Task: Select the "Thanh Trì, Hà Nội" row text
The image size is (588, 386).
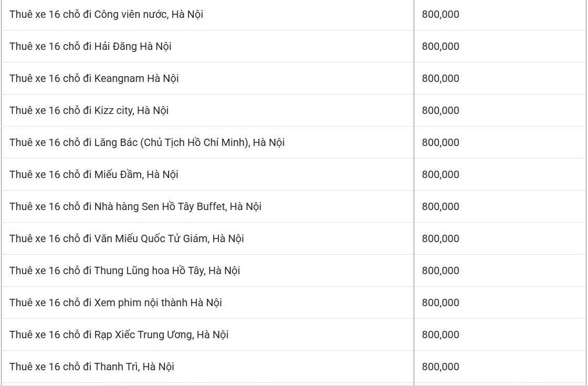Action: (91, 367)
